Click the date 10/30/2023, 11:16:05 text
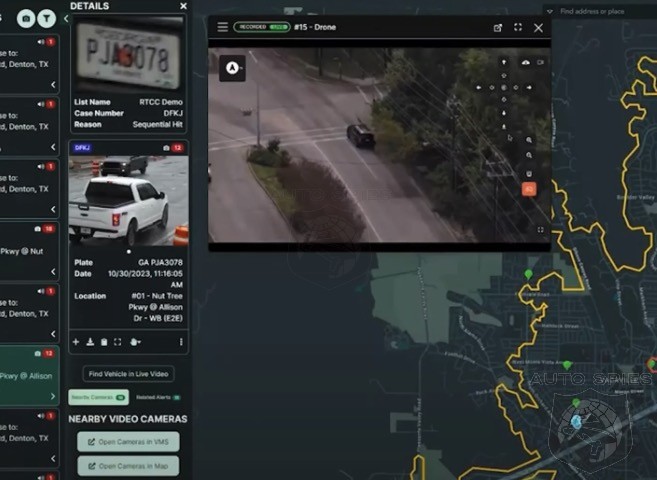 145,274
